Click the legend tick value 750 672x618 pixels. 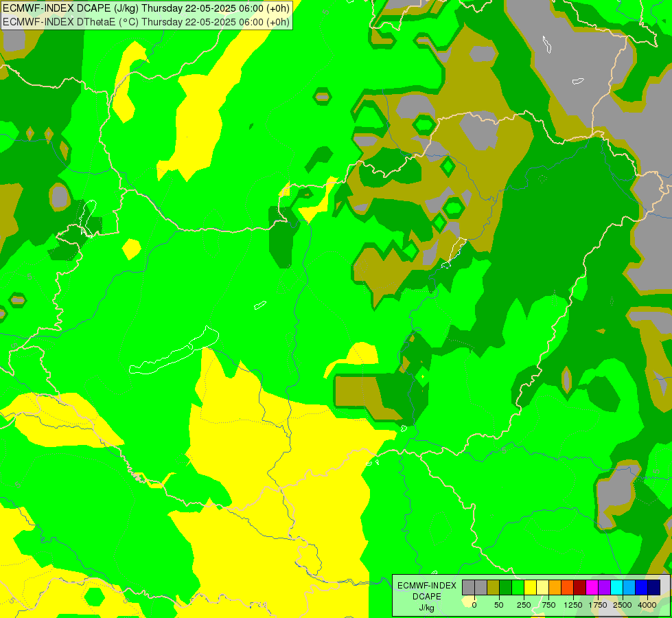pos(548,605)
